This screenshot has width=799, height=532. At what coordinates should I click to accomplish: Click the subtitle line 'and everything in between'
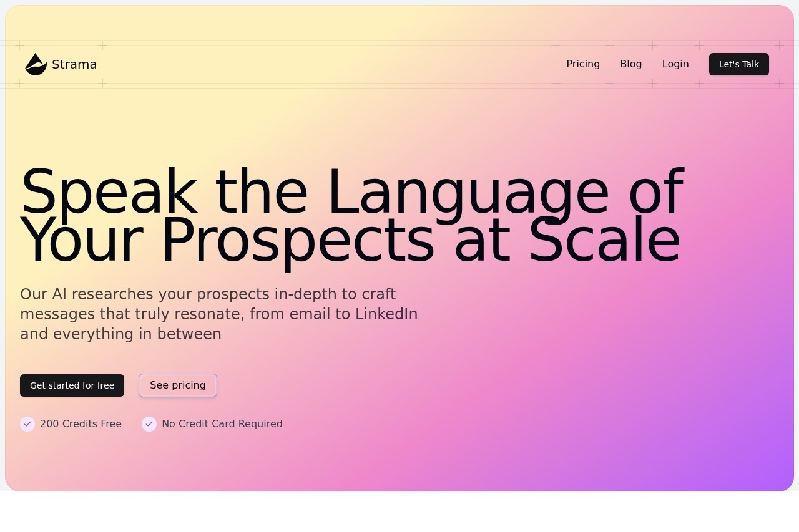(120, 334)
